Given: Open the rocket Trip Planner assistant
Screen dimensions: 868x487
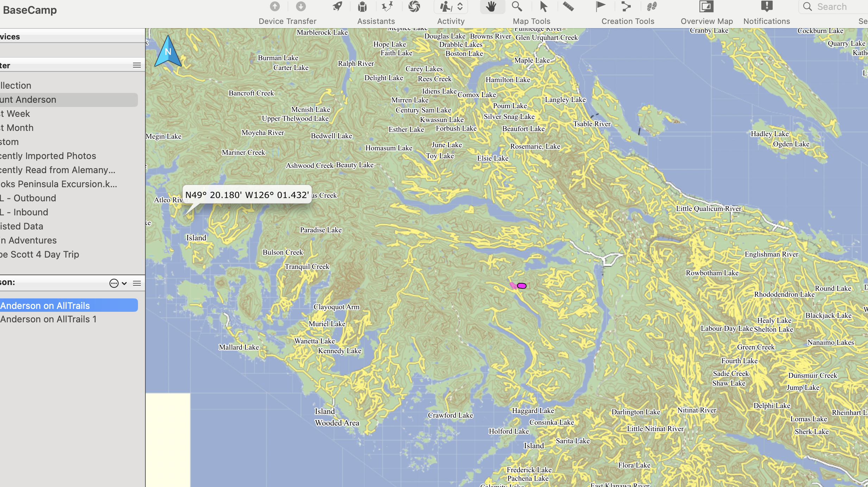Looking at the screenshot, I should [338, 6].
